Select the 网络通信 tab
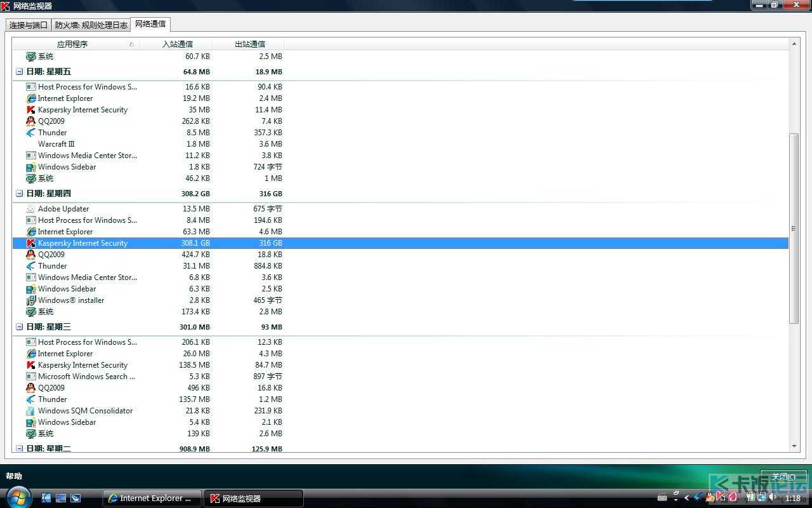The height and width of the screenshot is (508, 812). click(150, 24)
